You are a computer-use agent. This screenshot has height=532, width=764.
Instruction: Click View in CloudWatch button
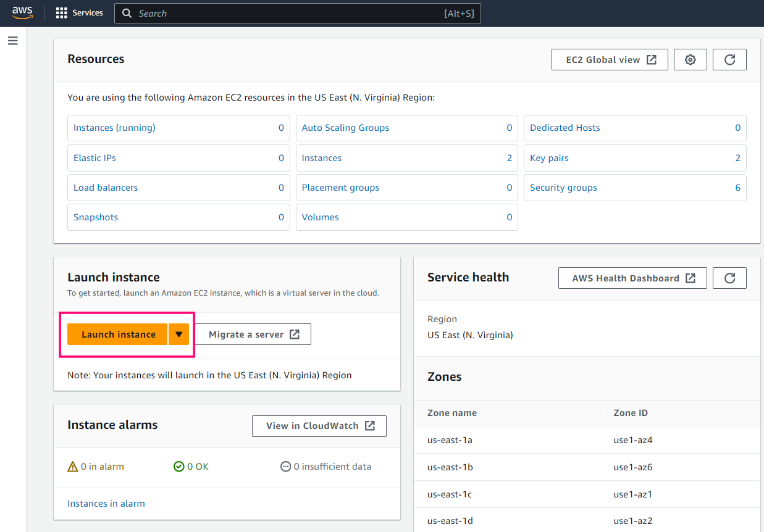(319, 426)
